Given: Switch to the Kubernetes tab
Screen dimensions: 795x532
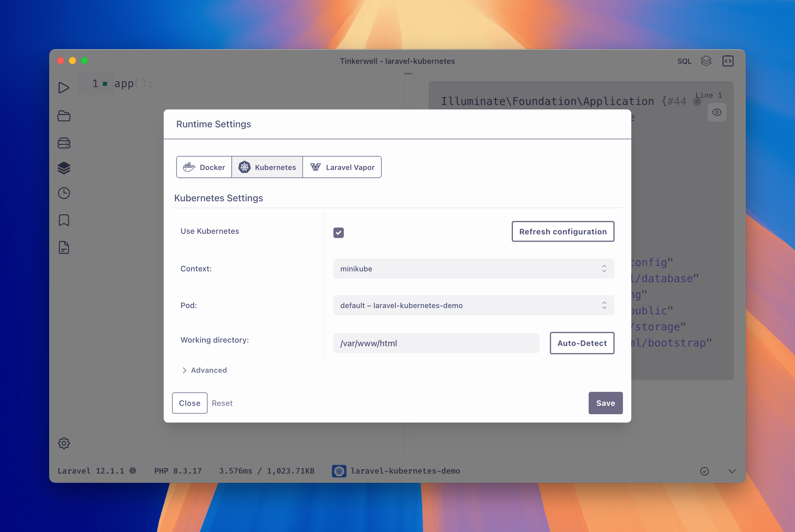Looking at the screenshot, I should [x=267, y=167].
